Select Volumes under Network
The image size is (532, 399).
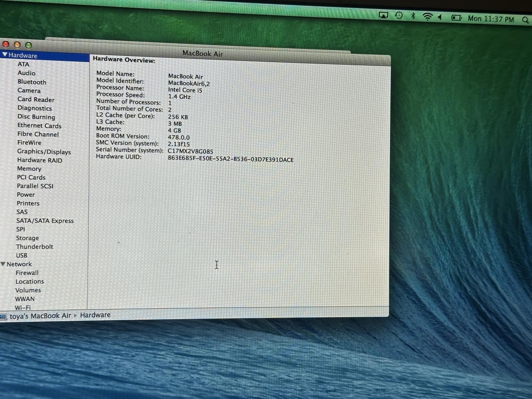tap(28, 290)
